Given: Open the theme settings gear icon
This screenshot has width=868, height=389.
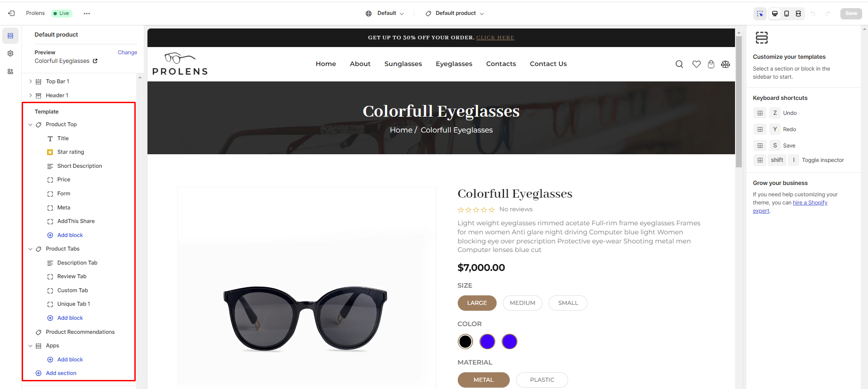Looking at the screenshot, I should (x=10, y=53).
